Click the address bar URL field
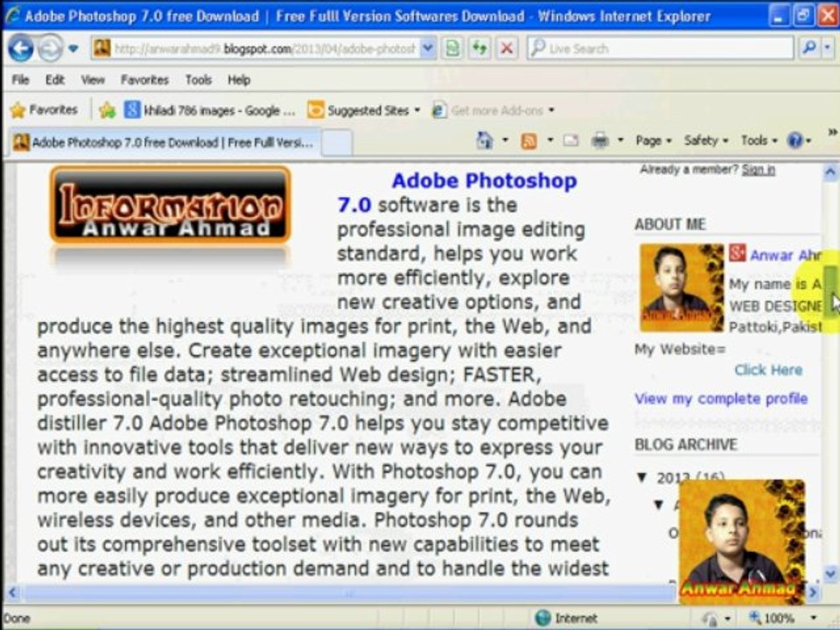The width and height of the screenshot is (840, 630). coord(264,49)
